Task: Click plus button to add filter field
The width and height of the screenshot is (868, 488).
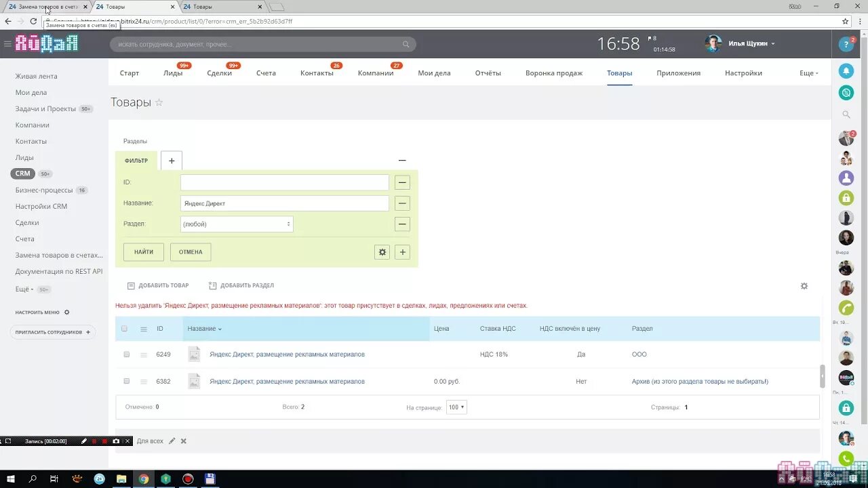Action: pos(403,252)
